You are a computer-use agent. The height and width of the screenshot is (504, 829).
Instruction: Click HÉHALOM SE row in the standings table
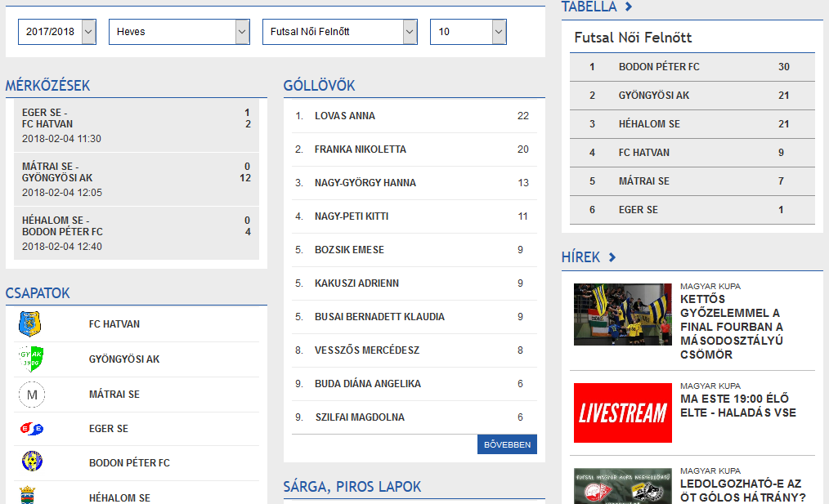(x=692, y=124)
